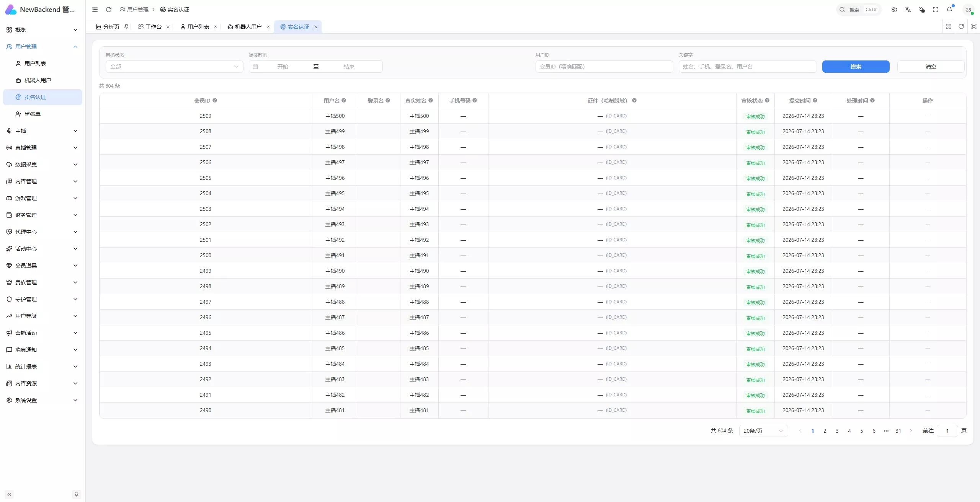This screenshot has width=980, height=502.
Task: Click the blue 搜索 button
Action: (856, 67)
